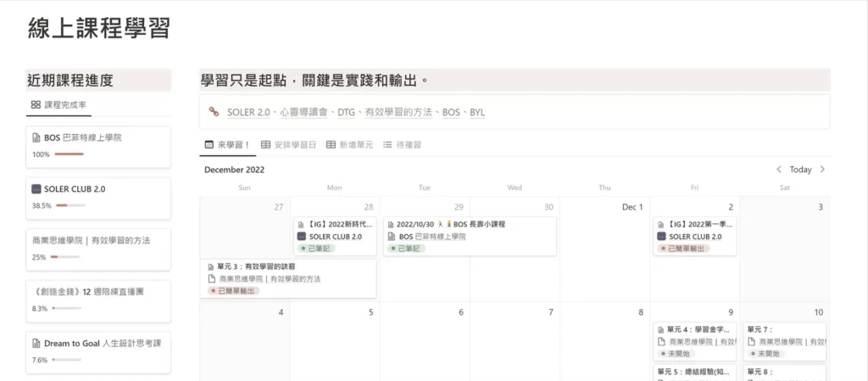Click the dark square icon on SOLER CLUB 2.0 card
868x381 pixels.
[x=36, y=188]
